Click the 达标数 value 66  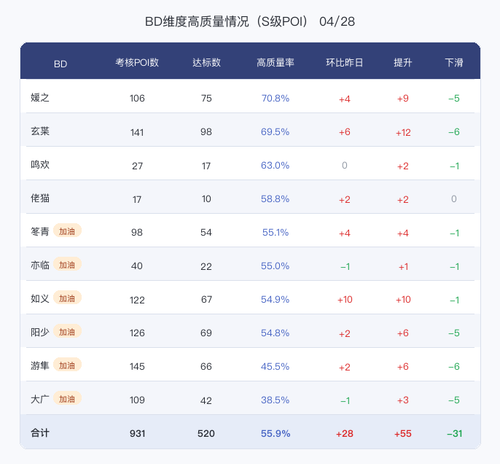click(206, 367)
